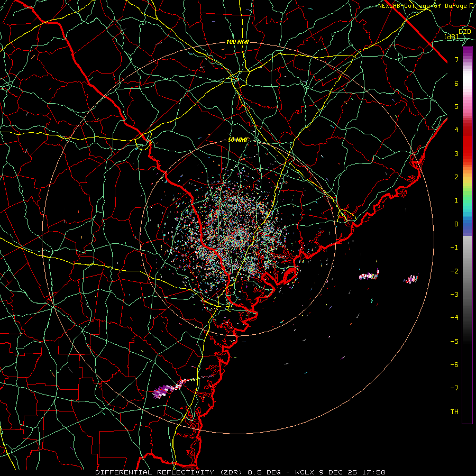Viewport: 476px width, 476px height.
Task: Click the positive 3 value on the scale
Action: click(x=456, y=153)
